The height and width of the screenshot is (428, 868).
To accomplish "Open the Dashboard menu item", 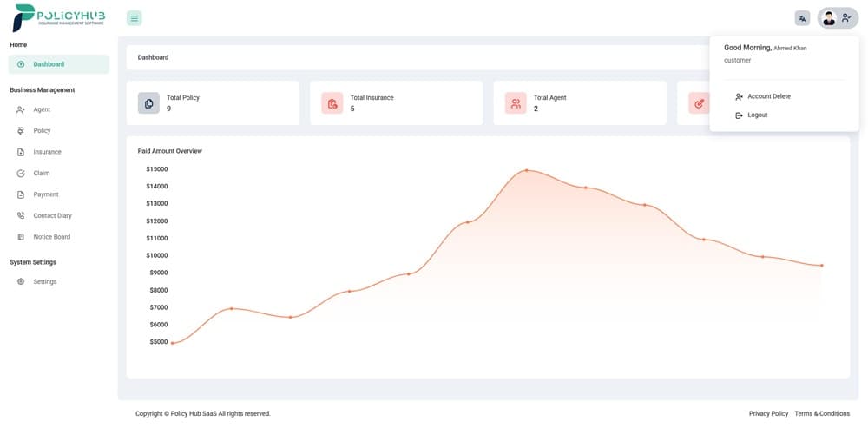I will (x=49, y=64).
